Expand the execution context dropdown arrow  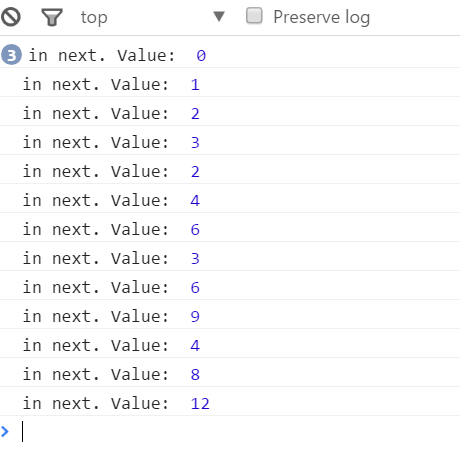pos(219,16)
